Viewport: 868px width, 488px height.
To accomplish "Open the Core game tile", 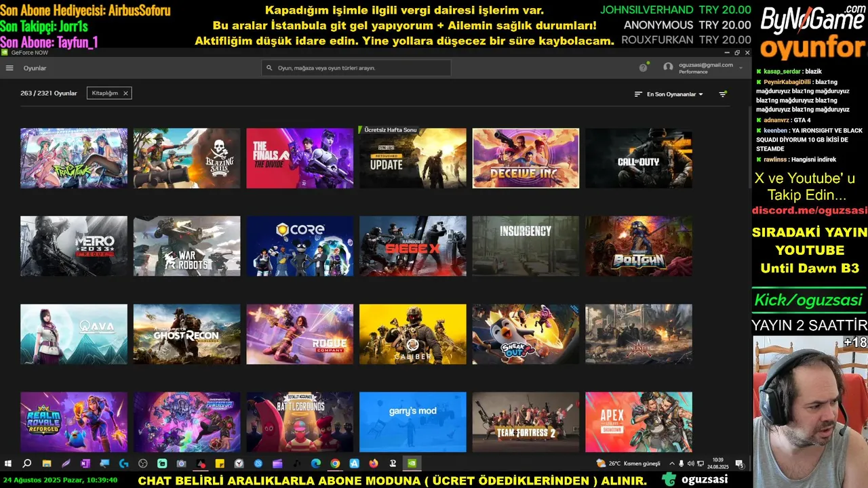I will tap(300, 246).
